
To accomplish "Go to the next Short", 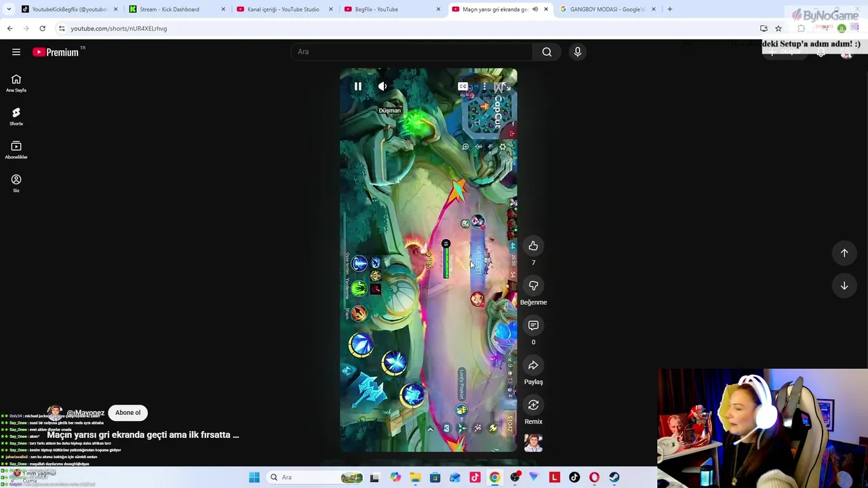I will [x=844, y=286].
